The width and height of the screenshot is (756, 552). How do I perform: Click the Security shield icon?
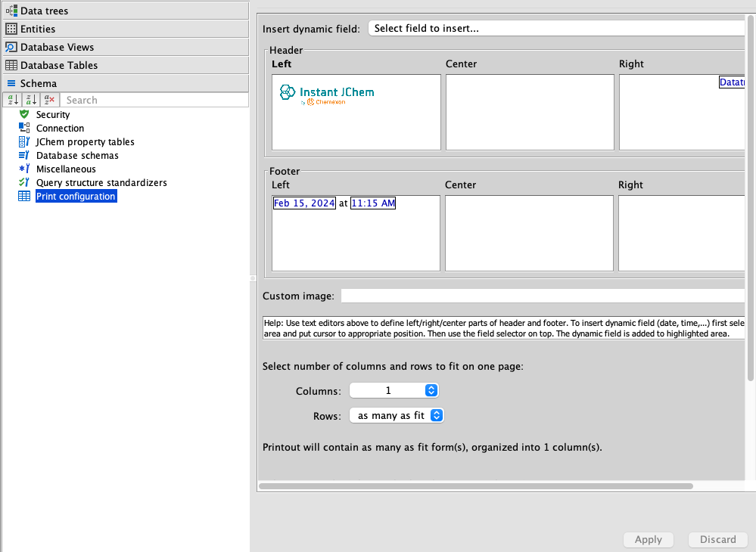point(23,114)
